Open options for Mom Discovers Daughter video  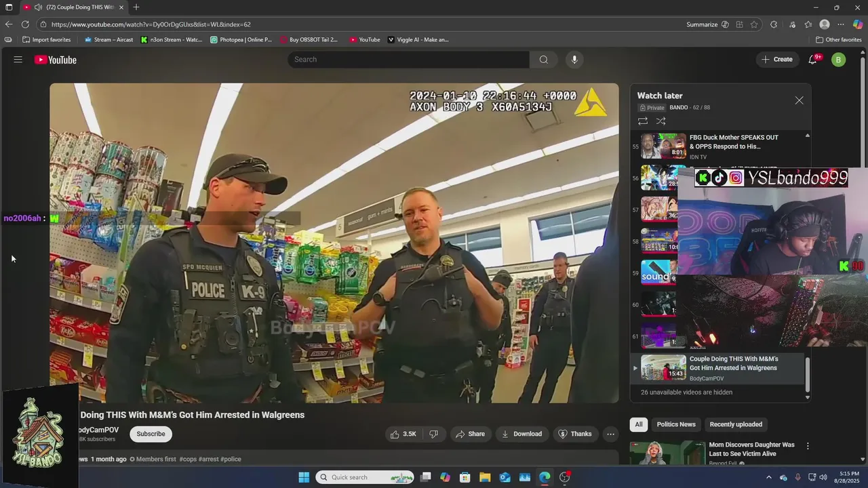(x=808, y=446)
